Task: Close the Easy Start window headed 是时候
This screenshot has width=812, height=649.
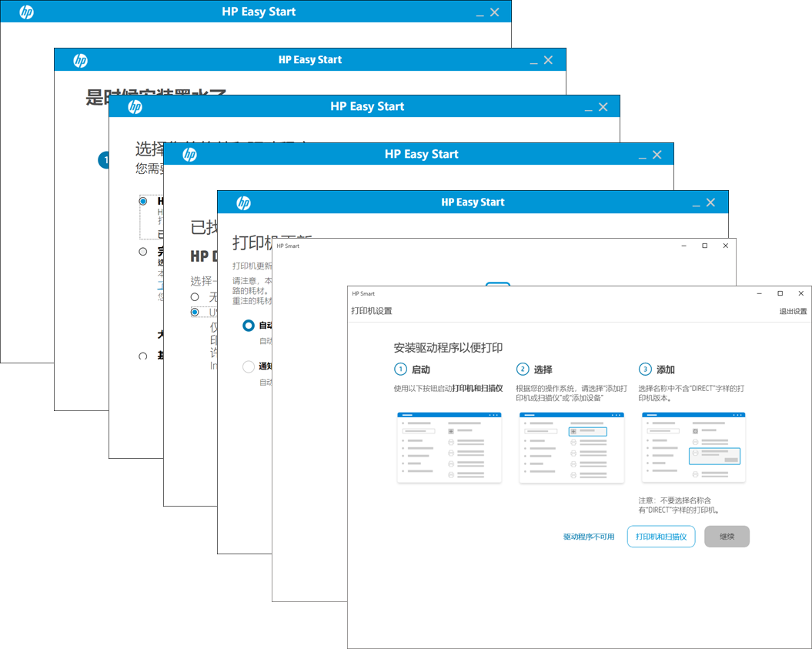Action: (x=549, y=60)
